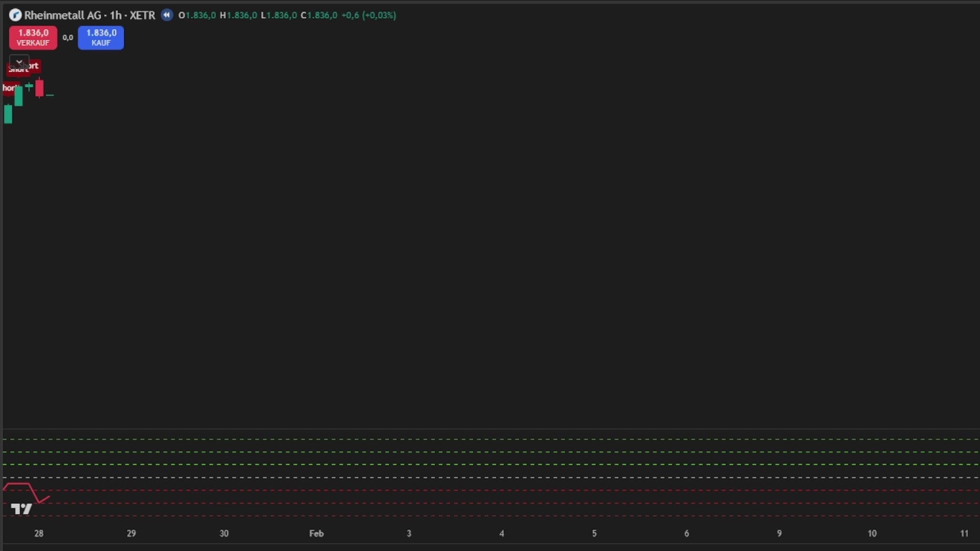Viewport: 980px width, 551px height.
Task: Select the low value L1.836,0
Action: [279, 15]
